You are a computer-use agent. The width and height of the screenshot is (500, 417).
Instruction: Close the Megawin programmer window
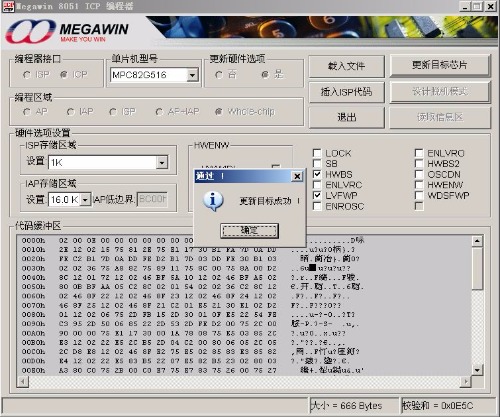tap(490, 6)
